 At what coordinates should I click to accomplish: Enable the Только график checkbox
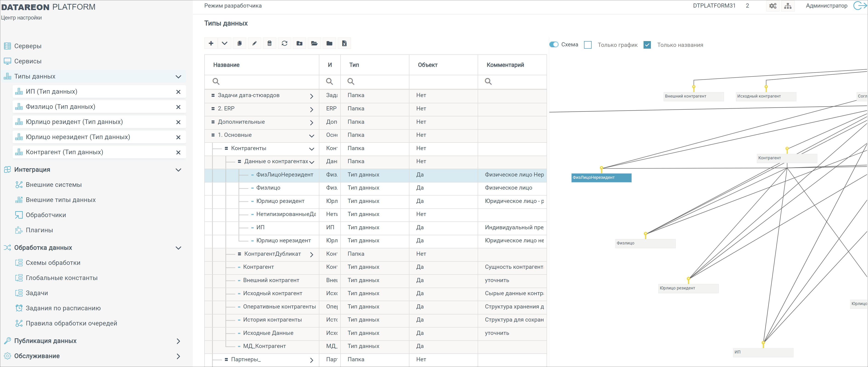click(588, 45)
